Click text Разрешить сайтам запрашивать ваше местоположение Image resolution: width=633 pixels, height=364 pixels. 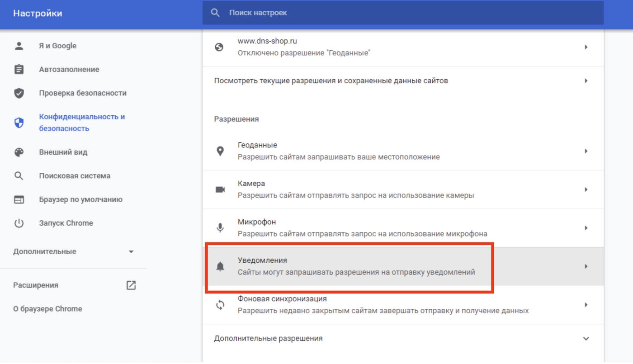(x=339, y=157)
